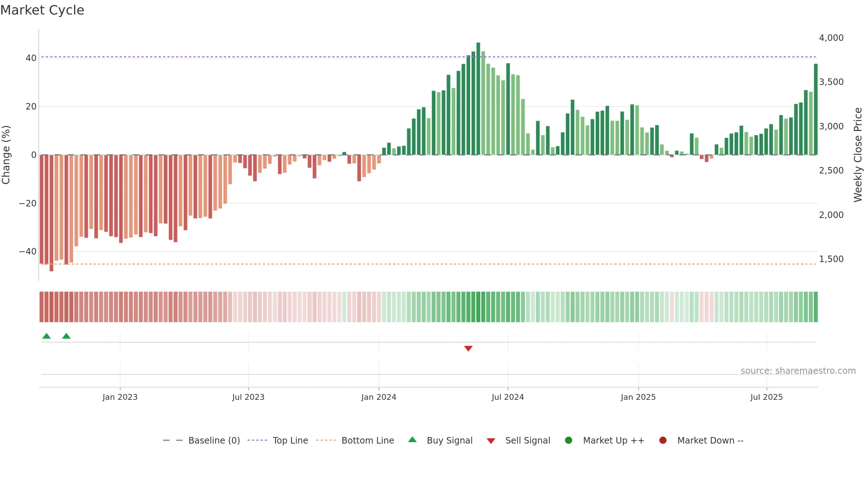Click the darkest green heatmap cell near mid-2024
Viewport: 868px width, 488px height.
click(478, 307)
